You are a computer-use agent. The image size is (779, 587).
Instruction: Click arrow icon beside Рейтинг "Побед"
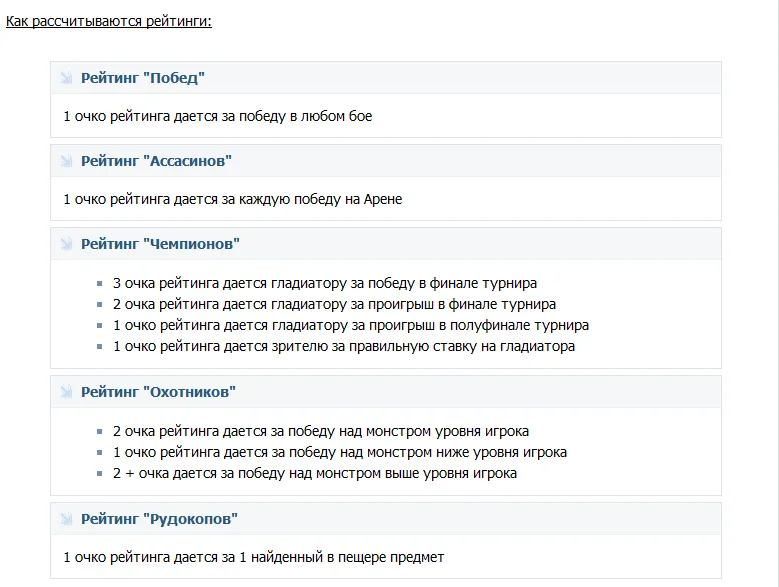66,78
